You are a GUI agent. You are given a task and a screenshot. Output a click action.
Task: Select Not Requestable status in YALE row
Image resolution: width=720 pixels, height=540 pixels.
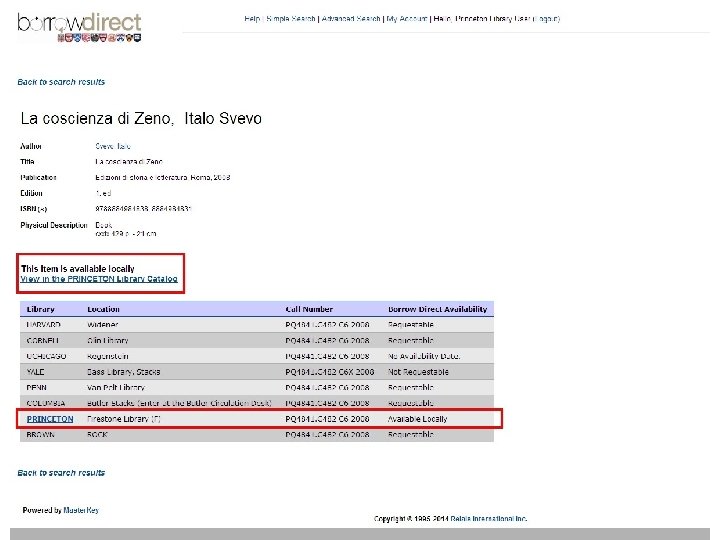[x=418, y=372]
